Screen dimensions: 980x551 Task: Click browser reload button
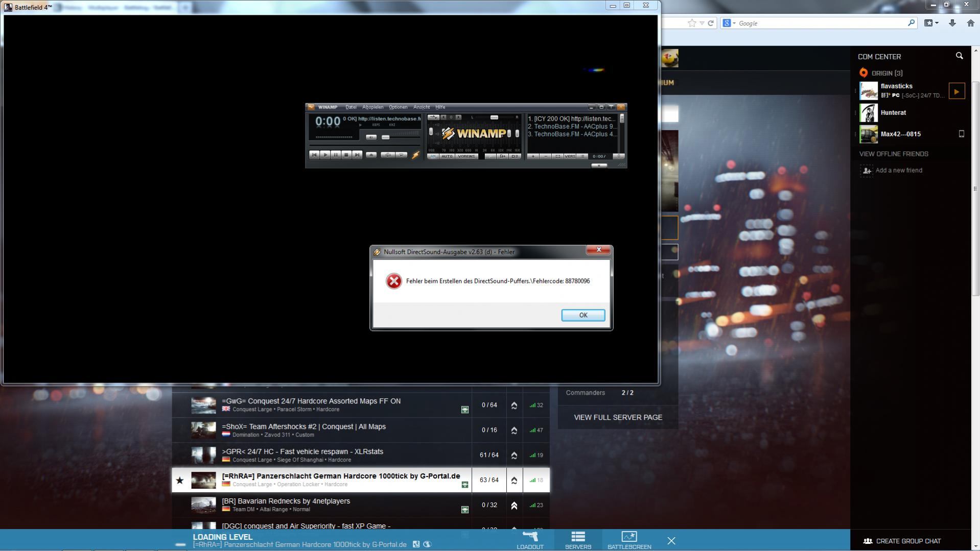pos(711,23)
